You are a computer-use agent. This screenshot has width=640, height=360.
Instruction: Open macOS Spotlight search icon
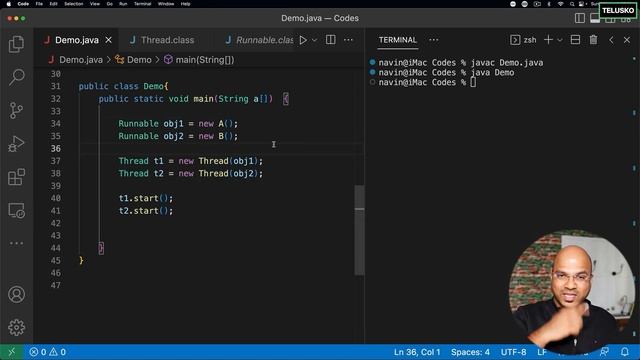click(x=572, y=4)
